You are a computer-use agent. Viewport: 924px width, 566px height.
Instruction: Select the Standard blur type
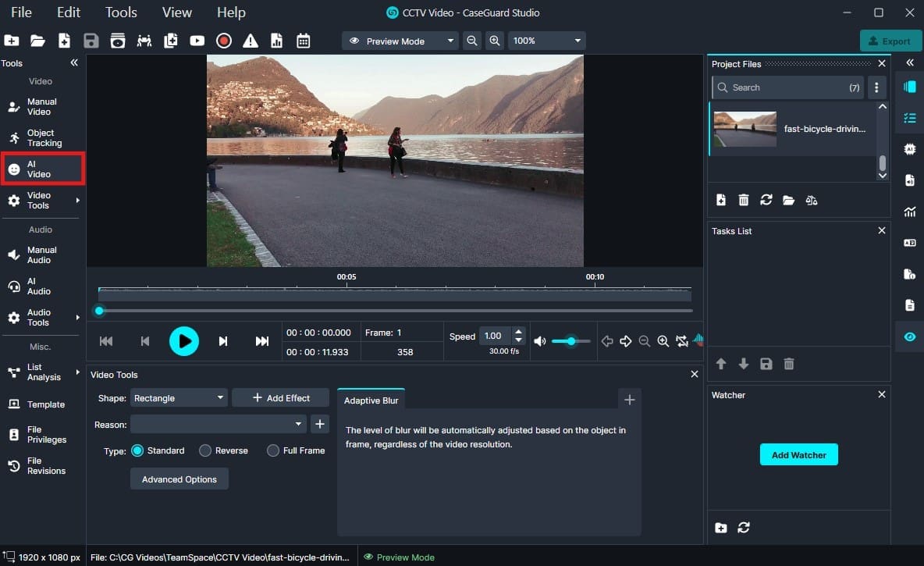click(x=138, y=450)
